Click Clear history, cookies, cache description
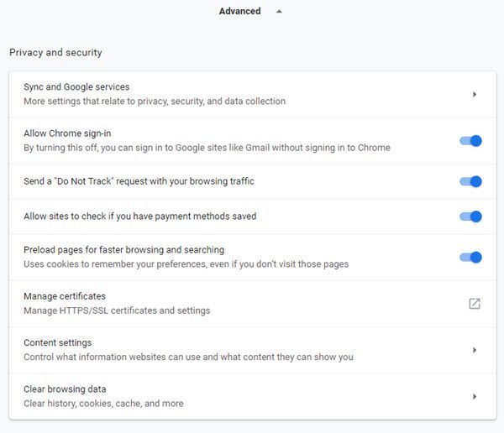This screenshot has width=504, height=433. tap(103, 404)
